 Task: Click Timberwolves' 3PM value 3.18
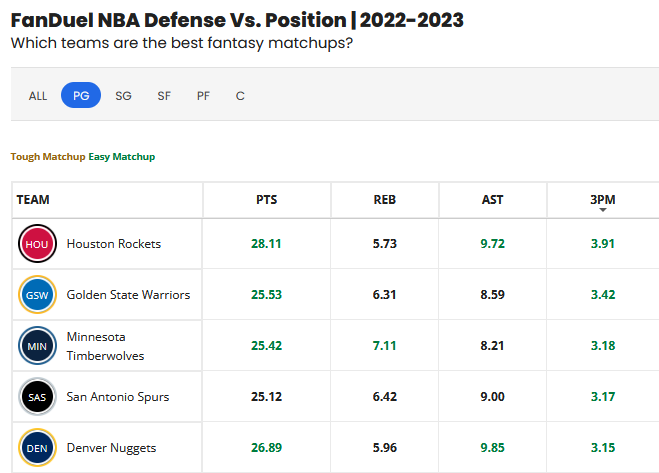pyautogui.click(x=603, y=346)
